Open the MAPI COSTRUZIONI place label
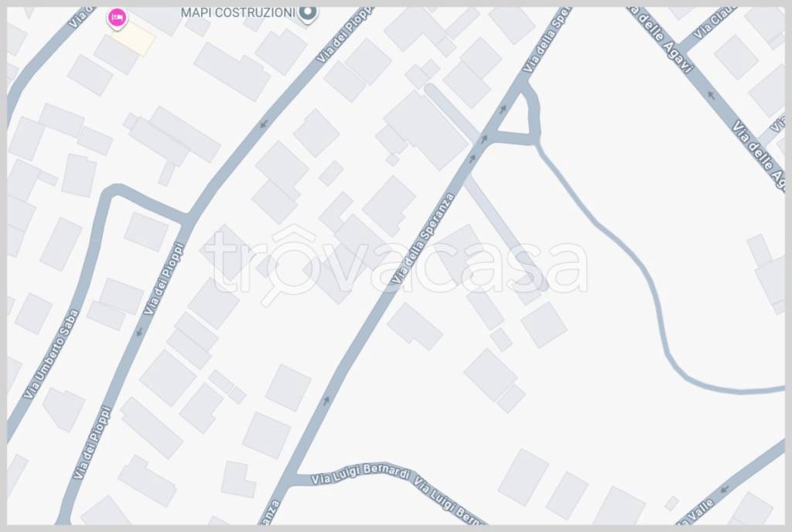 coord(238,12)
